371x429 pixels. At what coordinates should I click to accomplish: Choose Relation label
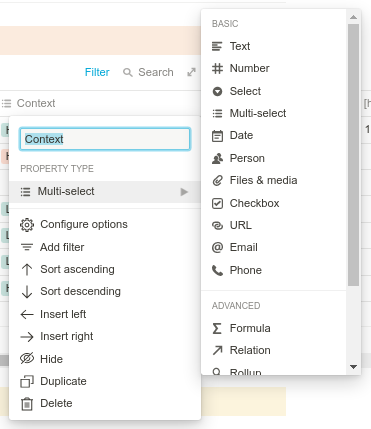coord(250,350)
